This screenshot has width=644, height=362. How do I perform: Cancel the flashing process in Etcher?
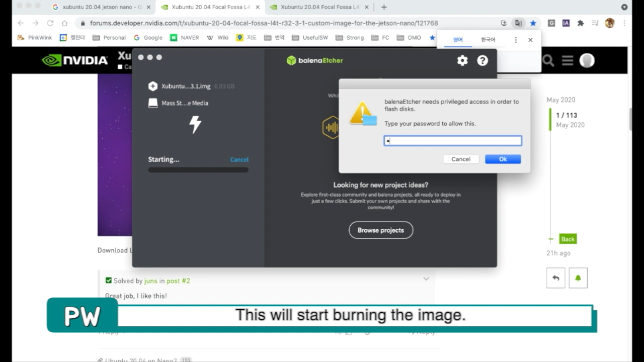pos(239,159)
